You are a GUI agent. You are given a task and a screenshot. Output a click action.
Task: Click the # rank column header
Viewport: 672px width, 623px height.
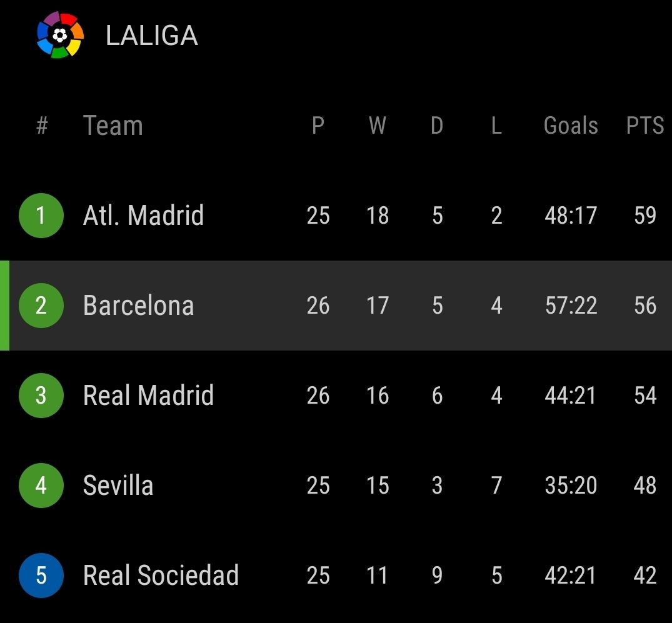tap(42, 126)
